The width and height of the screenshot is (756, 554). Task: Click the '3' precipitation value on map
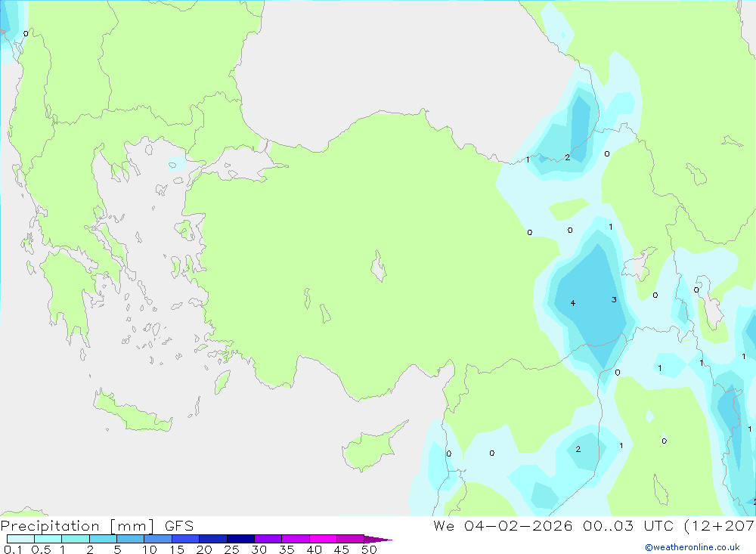pyautogui.click(x=614, y=299)
